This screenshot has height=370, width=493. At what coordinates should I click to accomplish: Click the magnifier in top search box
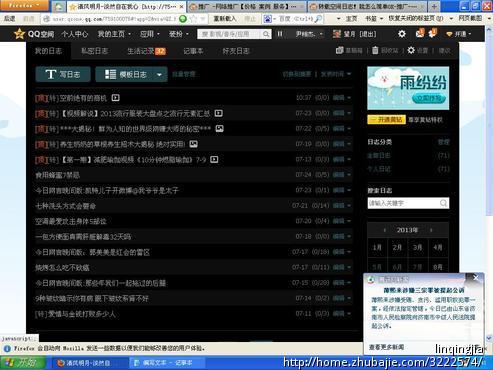pos(266,34)
